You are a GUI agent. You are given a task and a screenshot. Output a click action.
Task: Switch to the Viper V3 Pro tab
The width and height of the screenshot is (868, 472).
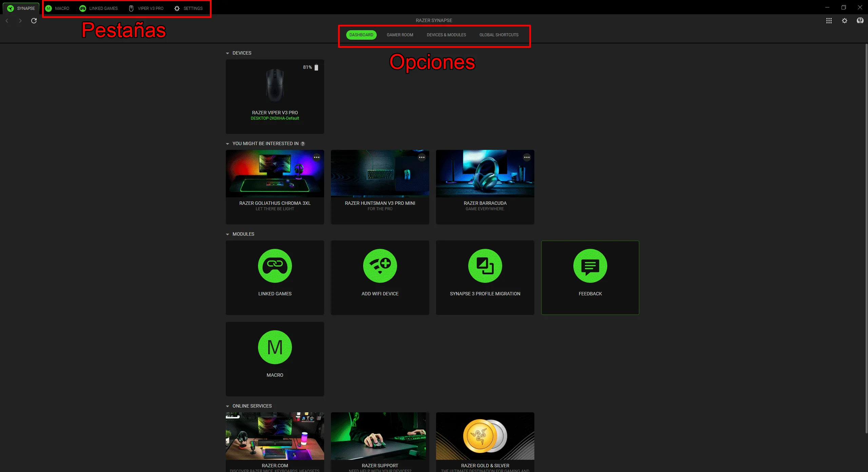[x=146, y=8]
